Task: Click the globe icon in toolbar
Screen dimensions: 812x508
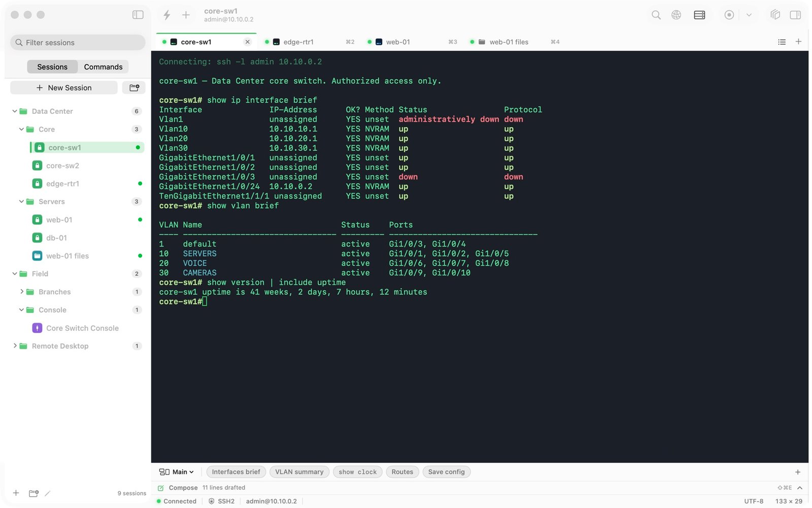Action: coord(676,15)
